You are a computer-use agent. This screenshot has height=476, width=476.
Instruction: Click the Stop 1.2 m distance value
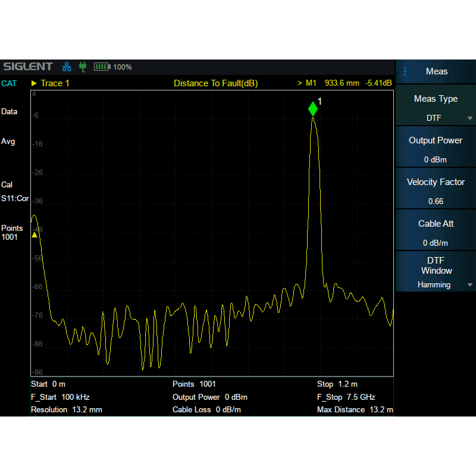(x=337, y=384)
